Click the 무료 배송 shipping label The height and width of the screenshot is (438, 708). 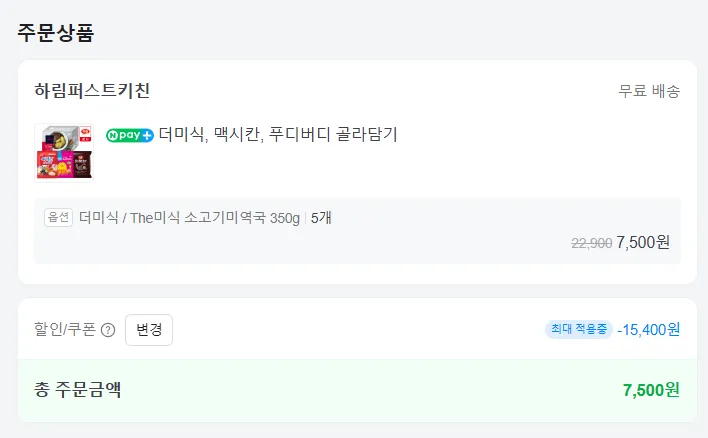point(649,91)
